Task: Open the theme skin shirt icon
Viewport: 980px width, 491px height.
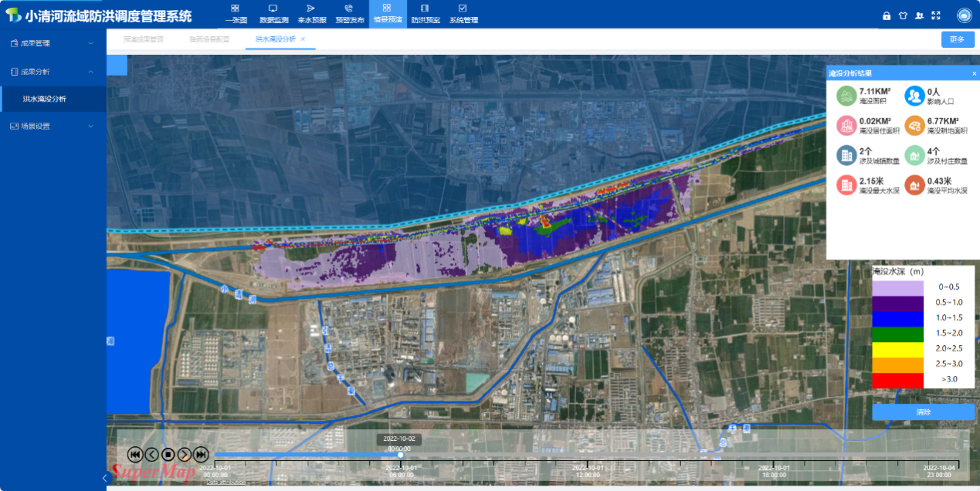Action: click(903, 15)
